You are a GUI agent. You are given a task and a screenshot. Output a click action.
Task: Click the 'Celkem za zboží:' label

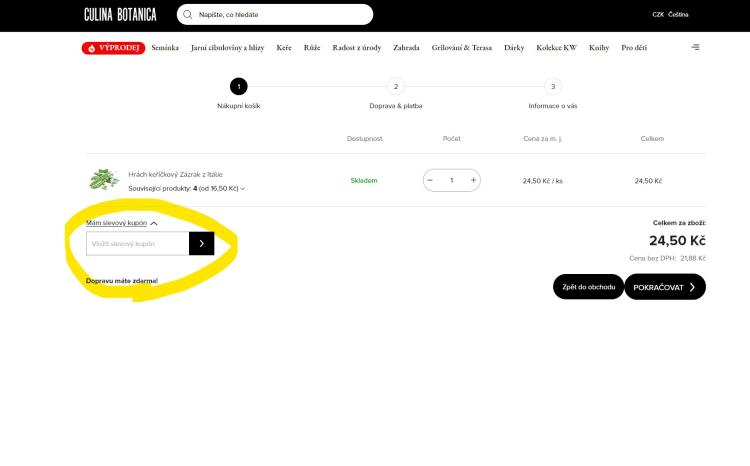[679, 223]
